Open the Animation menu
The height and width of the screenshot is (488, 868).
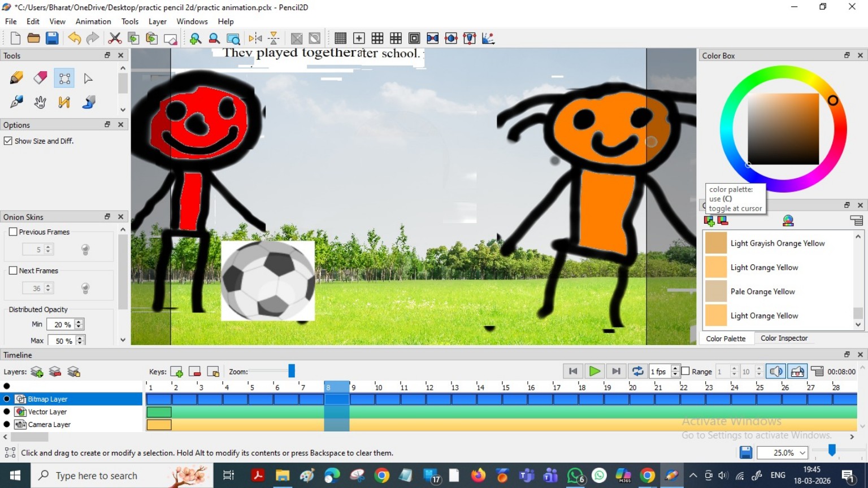point(93,21)
